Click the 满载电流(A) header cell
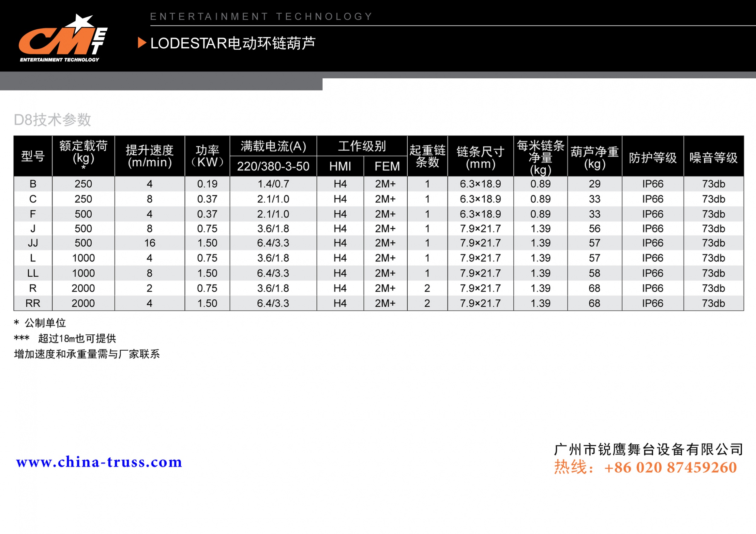Viewport: 756px width, 534px height. coord(273,146)
